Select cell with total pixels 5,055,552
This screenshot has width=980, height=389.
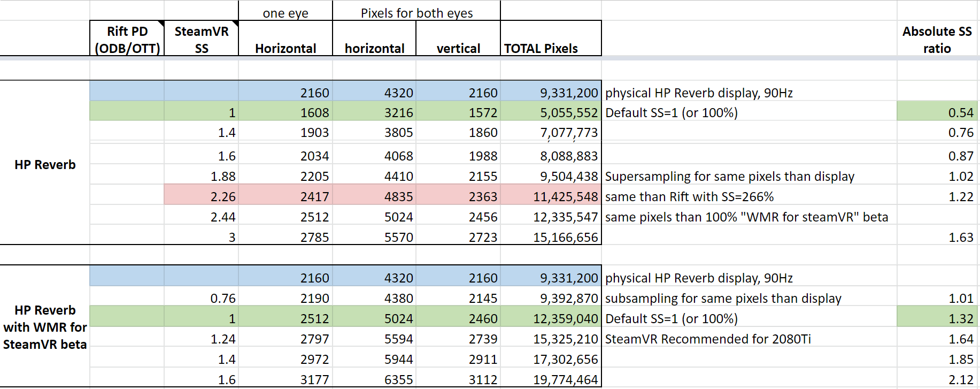coord(551,111)
